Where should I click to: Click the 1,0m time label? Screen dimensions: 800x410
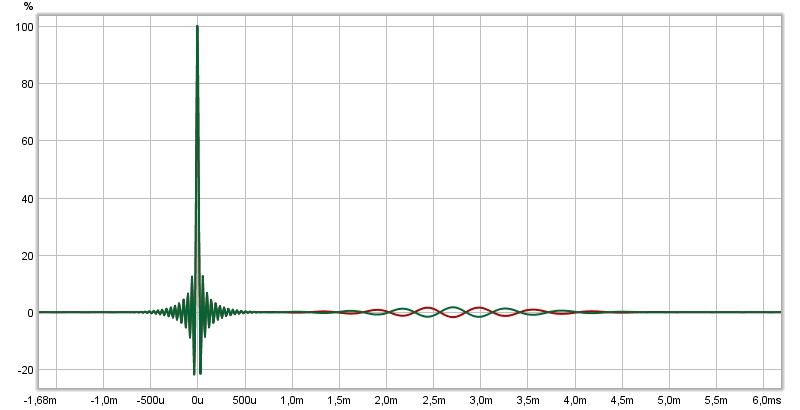point(292,401)
